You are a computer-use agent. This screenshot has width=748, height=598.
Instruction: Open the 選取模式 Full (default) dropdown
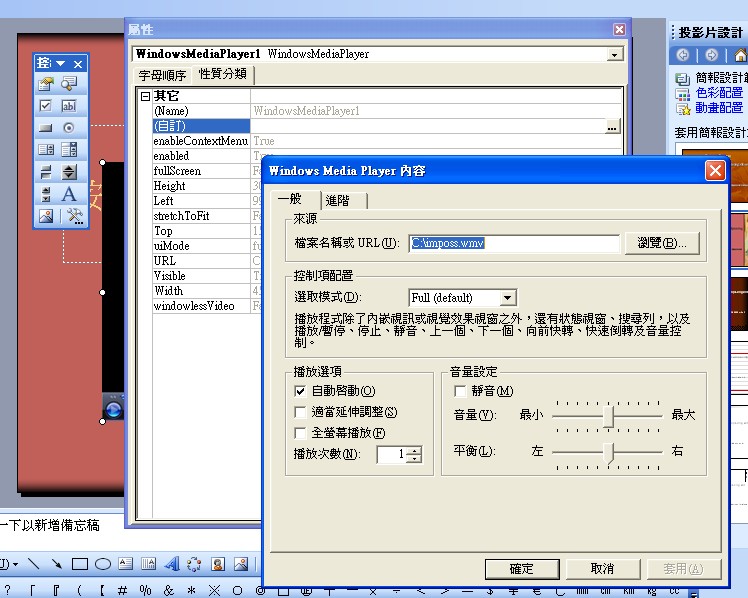[508, 298]
